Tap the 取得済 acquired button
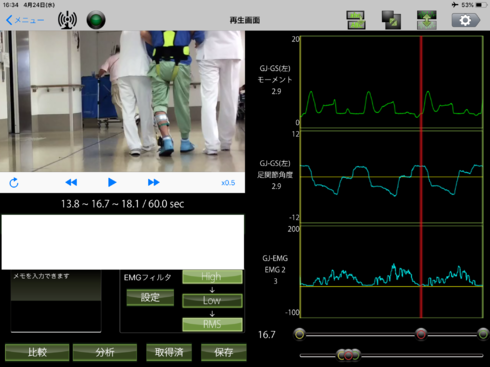This screenshot has height=367, width=490. [x=169, y=352]
